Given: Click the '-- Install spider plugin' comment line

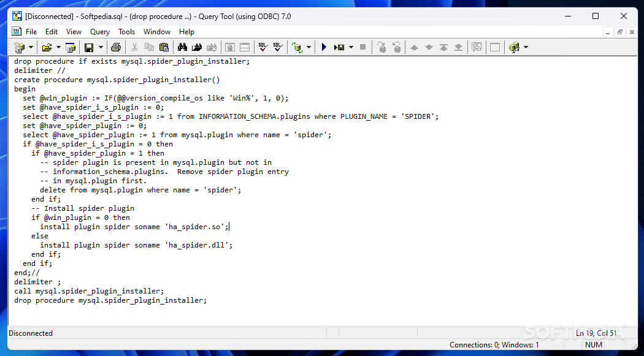Looking at the screenshot, I should coord(83,208).
